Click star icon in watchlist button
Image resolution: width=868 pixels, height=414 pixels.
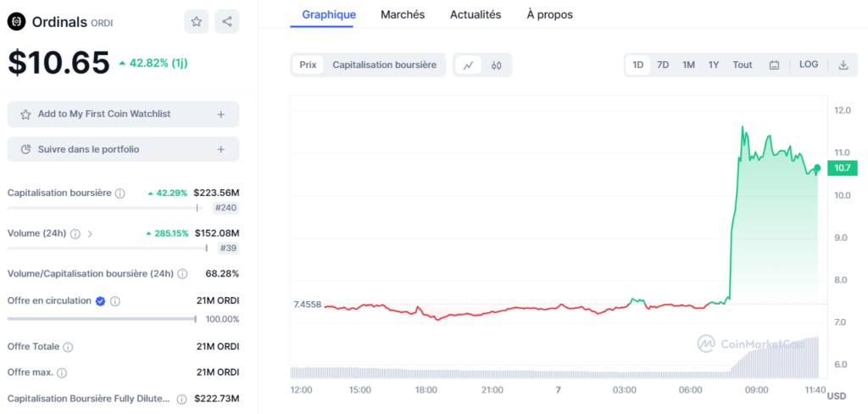25,115
